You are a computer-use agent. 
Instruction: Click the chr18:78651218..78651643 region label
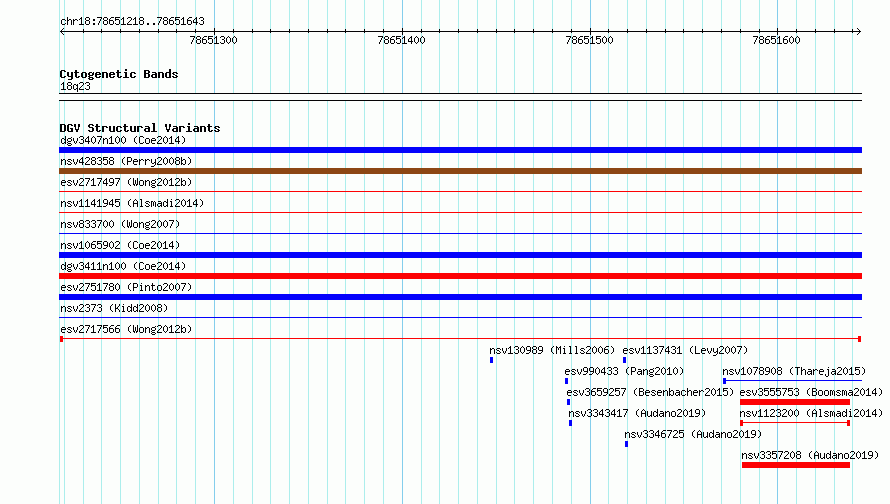(132, 22)
